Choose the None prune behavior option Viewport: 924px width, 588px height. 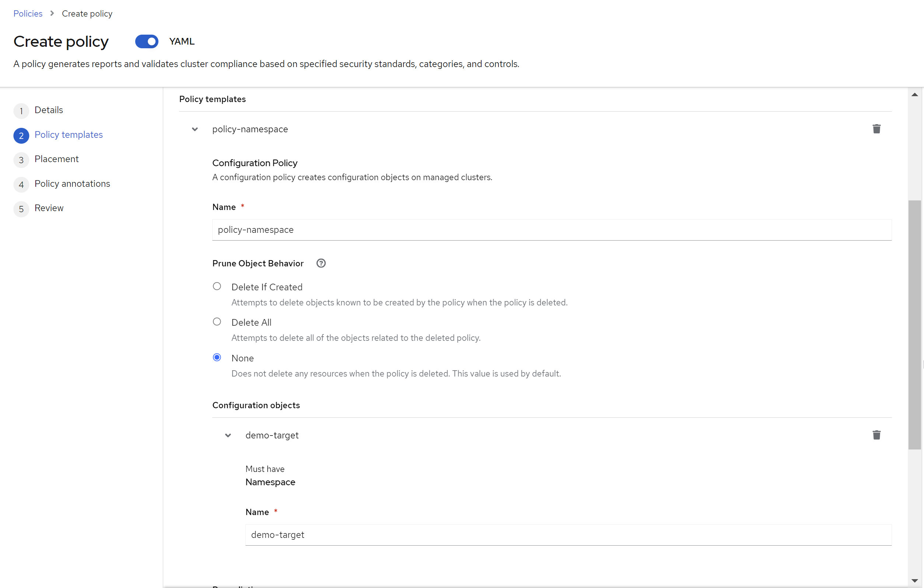point(217,357)
